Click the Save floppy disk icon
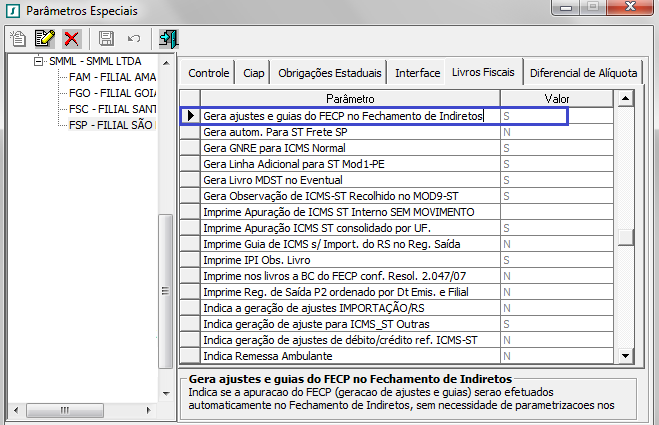The image size is (659, 425). 106,39
